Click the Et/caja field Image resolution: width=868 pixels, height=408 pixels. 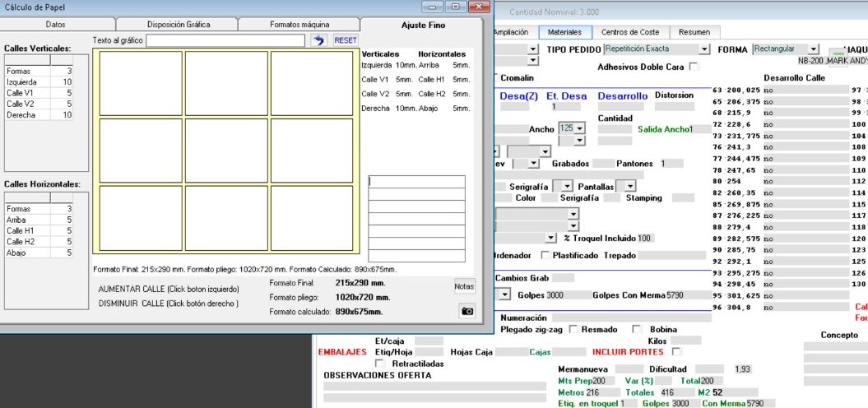[x=429, y=341]
